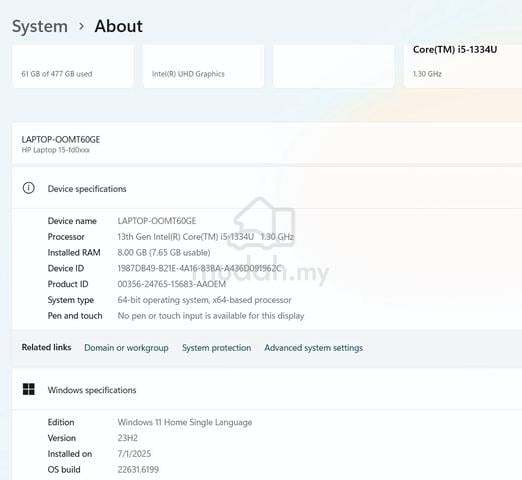The height and width of the screenshot is (480, 522).
Task: Select the 1.30 GHz text in processor card
Action: (x=427, y=74)
